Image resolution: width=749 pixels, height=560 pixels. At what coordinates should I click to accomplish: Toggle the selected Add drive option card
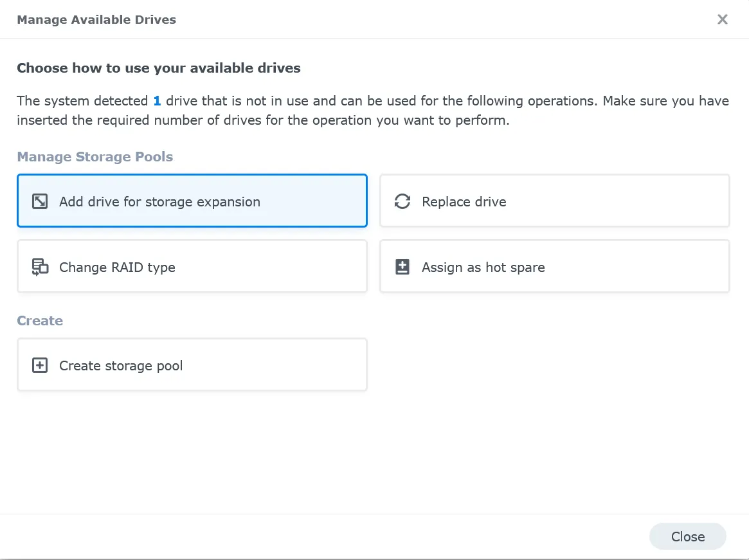pyautogui.click(x=192, y=201)
